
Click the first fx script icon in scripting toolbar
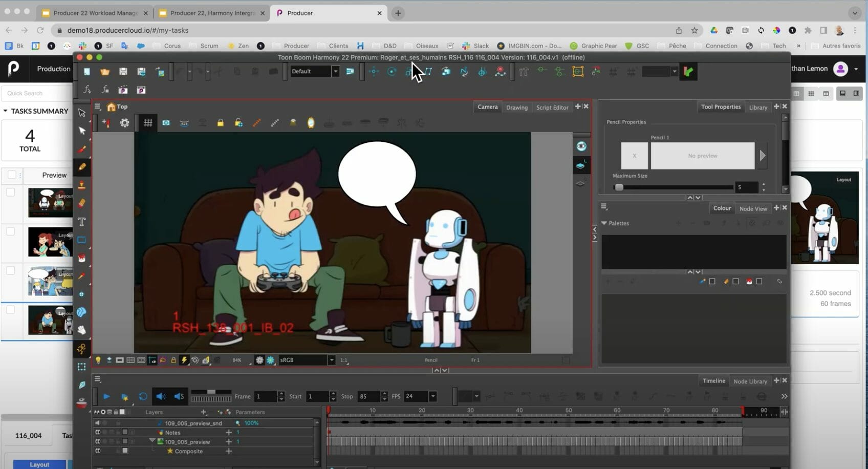[x=87, y=90]
